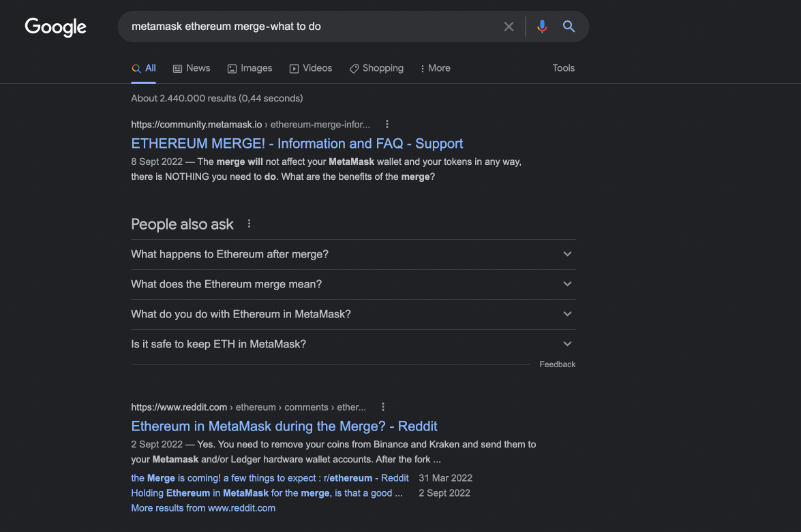Click the Feedback link

click(x=558, y=364)
